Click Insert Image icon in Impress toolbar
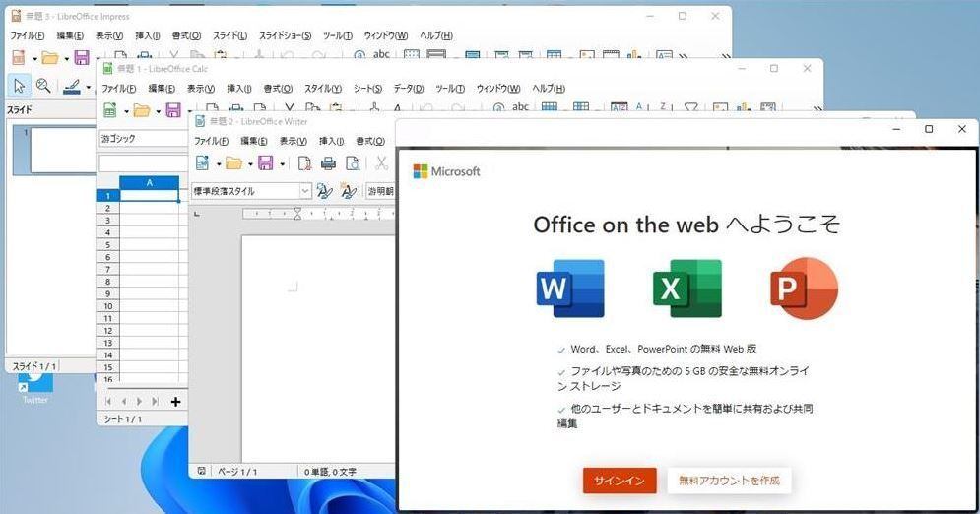This screenshot has height=514, width=980. 587,55
